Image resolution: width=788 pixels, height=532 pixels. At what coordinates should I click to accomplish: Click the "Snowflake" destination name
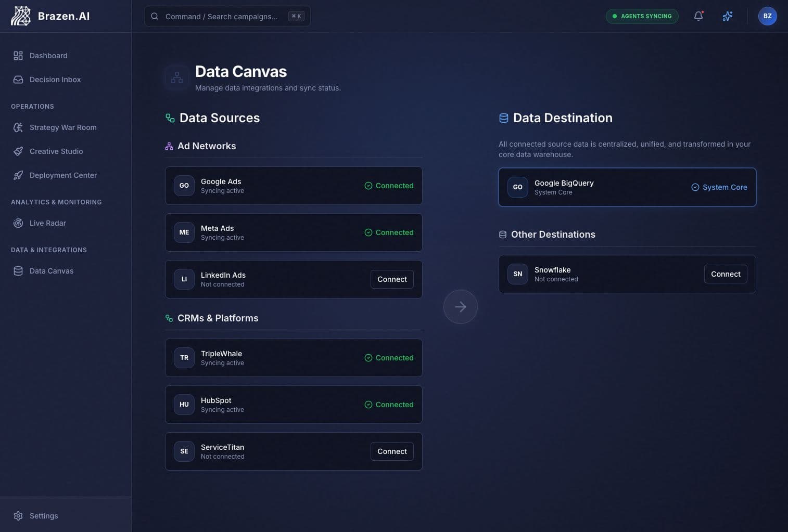[552, 270]
